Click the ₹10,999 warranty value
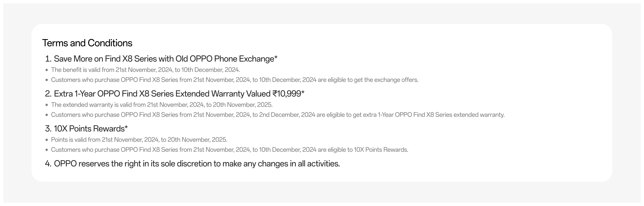Viewport: 644px width, 206px height. (x=286, y=94)
